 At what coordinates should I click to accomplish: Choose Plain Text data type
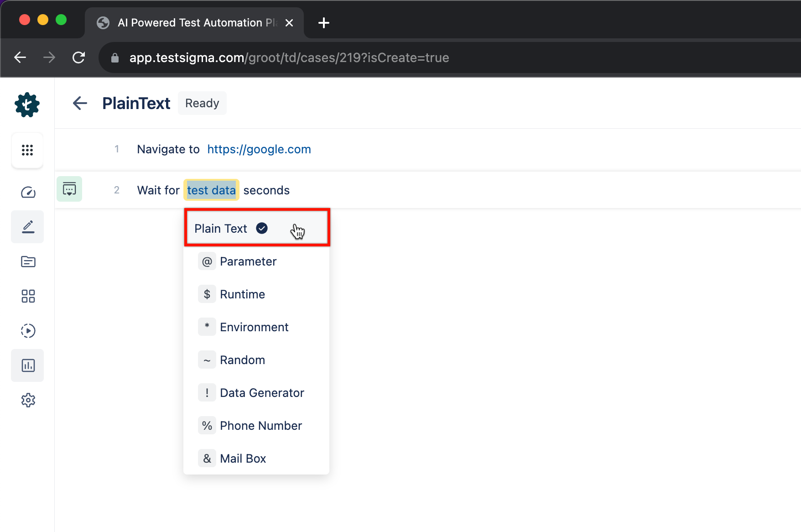point(257,228)
